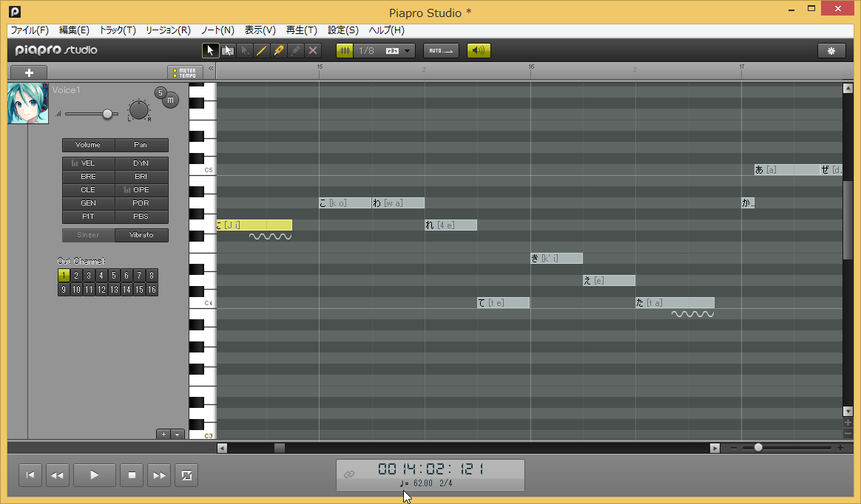Open the lower track panel dropdown arrow
The width and height of the screenshot is (861, 504).
177,435
